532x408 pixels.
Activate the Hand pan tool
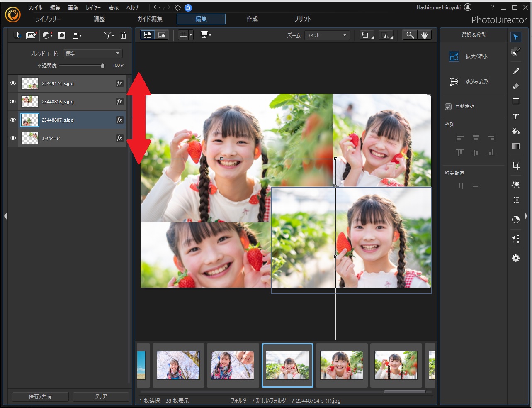click(424, 35)
